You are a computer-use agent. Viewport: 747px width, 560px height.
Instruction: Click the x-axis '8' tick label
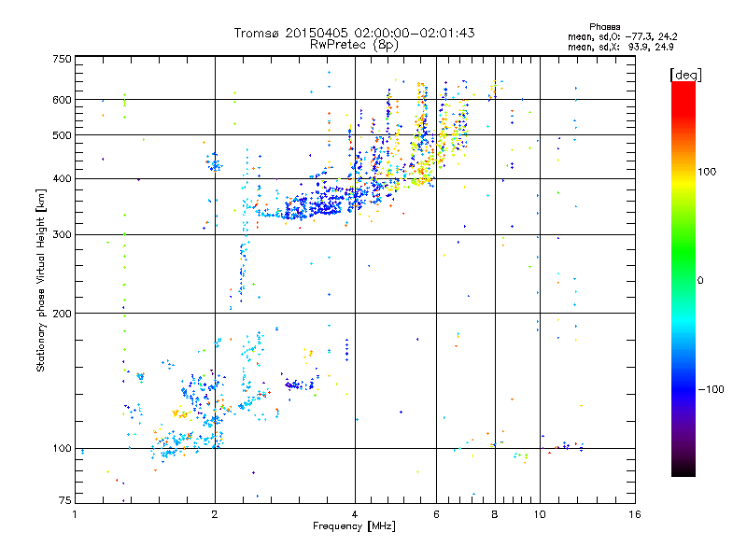[x=495, y=514]
